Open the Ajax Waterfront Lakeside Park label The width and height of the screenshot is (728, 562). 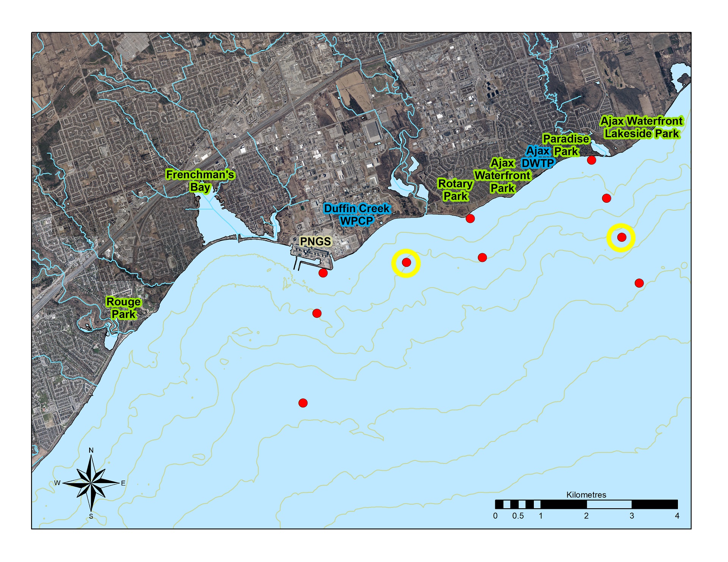(x=642, y=128)
